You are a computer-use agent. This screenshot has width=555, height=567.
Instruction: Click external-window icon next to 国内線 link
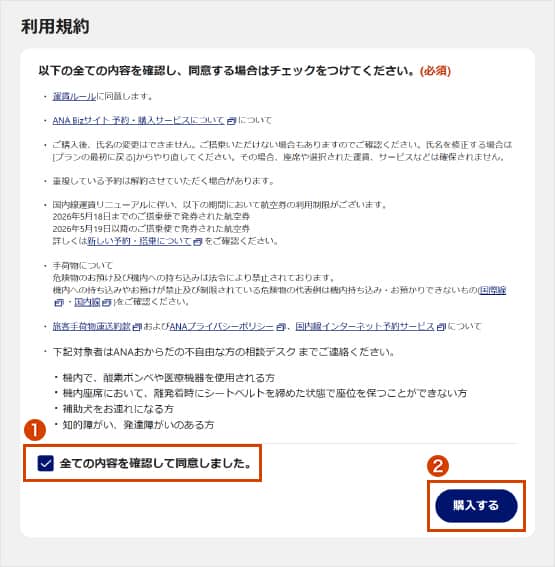pyautogui.click(x=106, y=302)
